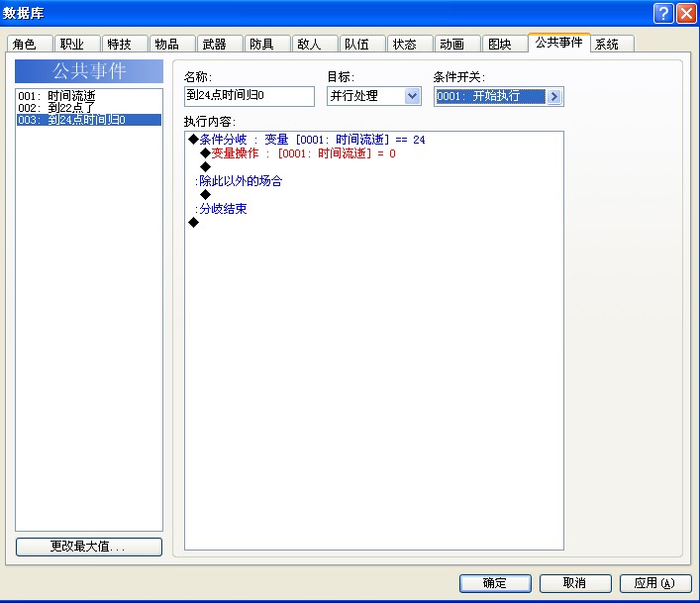The image size is (700, 603).
Task: Open the 系统 tab
Action: pos(612,44)
